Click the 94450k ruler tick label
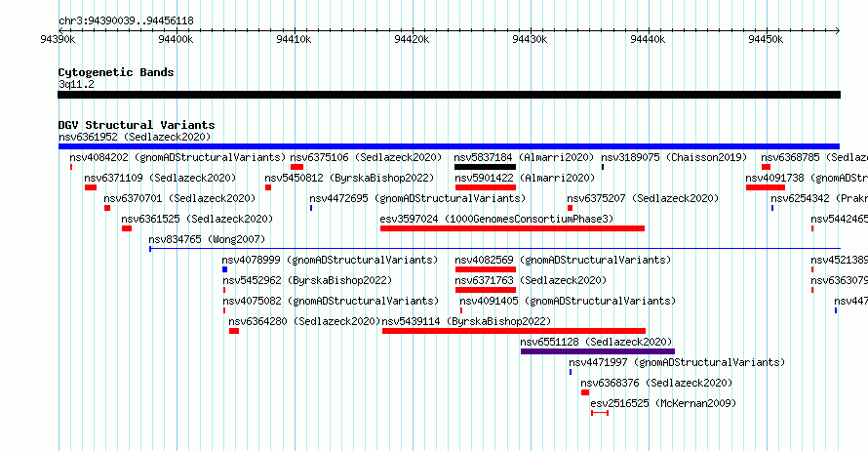 (x=766, y=39)
